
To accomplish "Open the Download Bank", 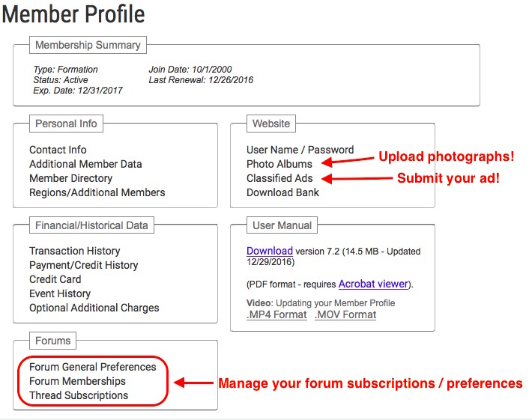I will coord(282,192).
